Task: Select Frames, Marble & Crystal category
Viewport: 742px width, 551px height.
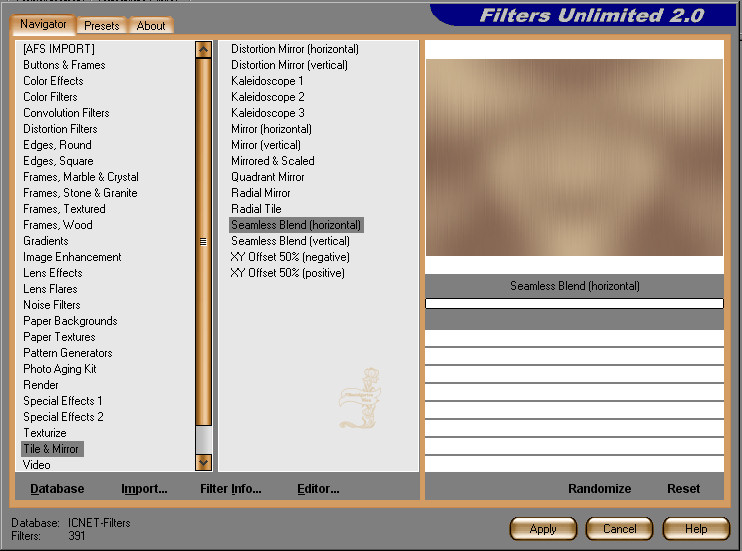Action: pyautogui.click(x=81, y=177)
